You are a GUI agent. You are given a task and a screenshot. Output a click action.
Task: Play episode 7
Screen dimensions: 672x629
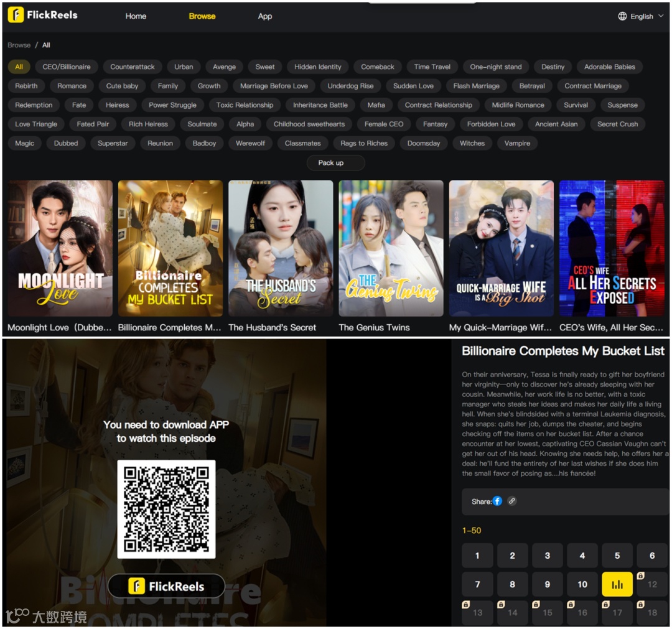tap(477, 584)
